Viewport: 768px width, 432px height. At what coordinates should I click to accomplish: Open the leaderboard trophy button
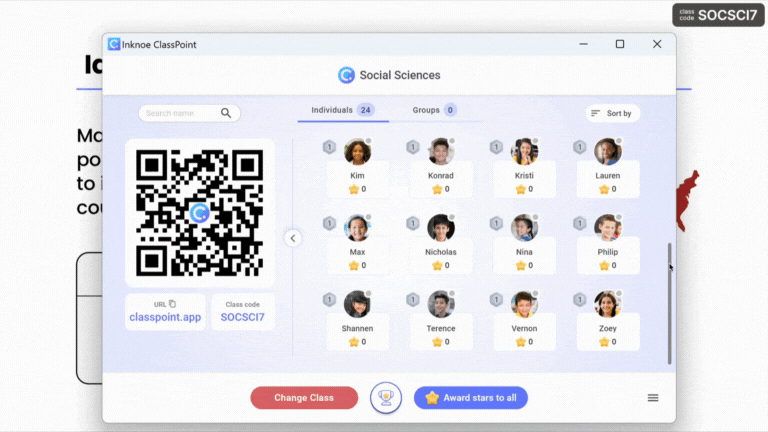[x=386, y=398]
